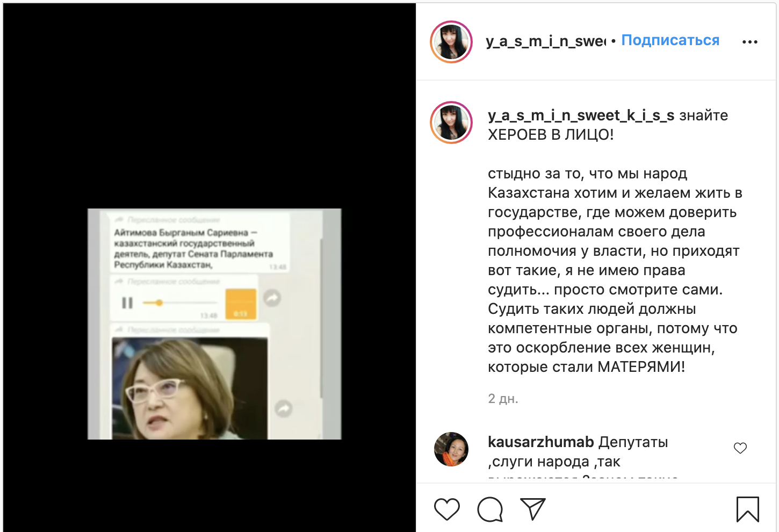The width and height of the screenshot is (779, 532).
Task: Open y_a_s_m_i_n_sweet_k_i_s_s username in caption
Action: click(581, 116)
